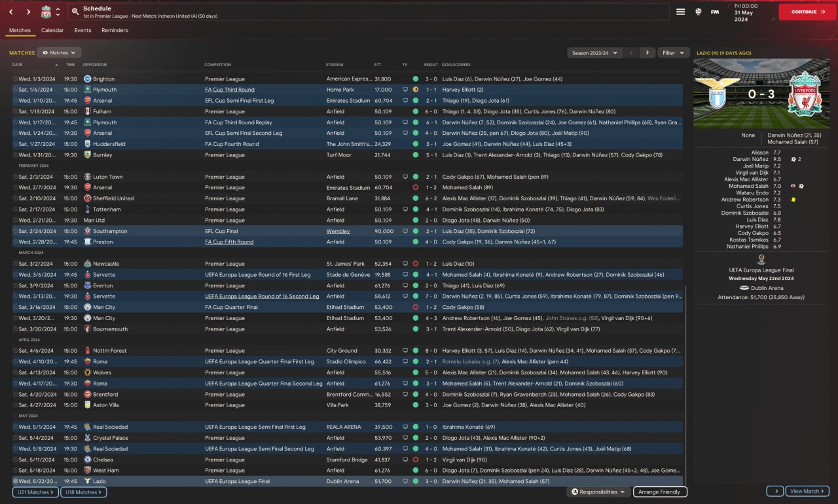
Task: Click the match list vertical scrollbar
Action: [686, 386]
